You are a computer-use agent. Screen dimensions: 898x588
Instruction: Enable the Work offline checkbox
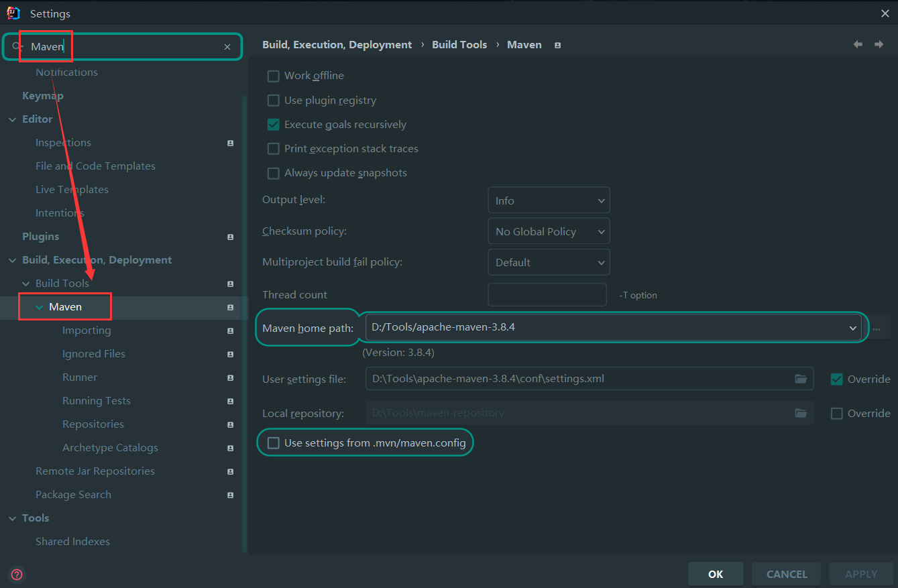click(x=273, y=76)
